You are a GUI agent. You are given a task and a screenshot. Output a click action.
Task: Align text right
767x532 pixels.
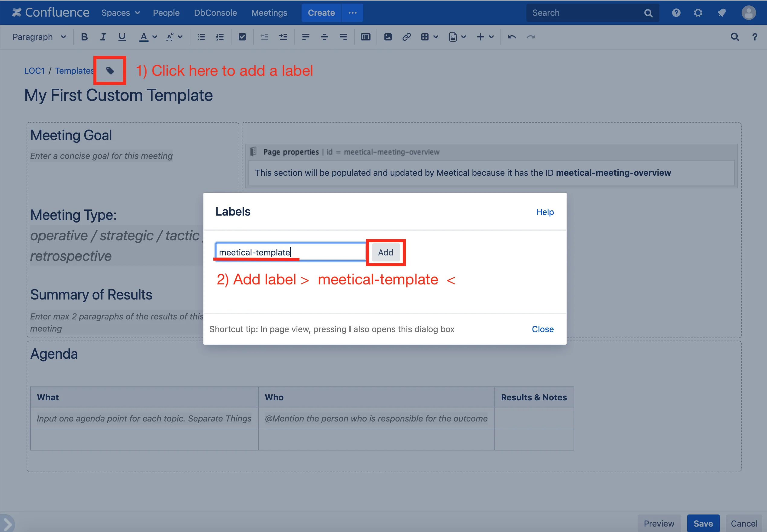click(343, 37)
